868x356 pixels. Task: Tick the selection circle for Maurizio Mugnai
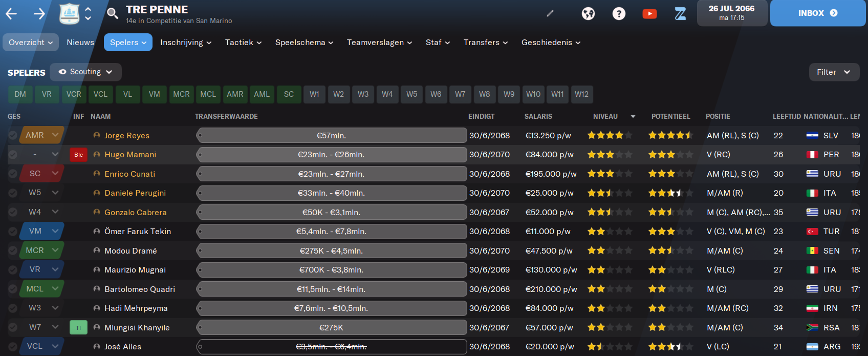(x=13, y=270)
